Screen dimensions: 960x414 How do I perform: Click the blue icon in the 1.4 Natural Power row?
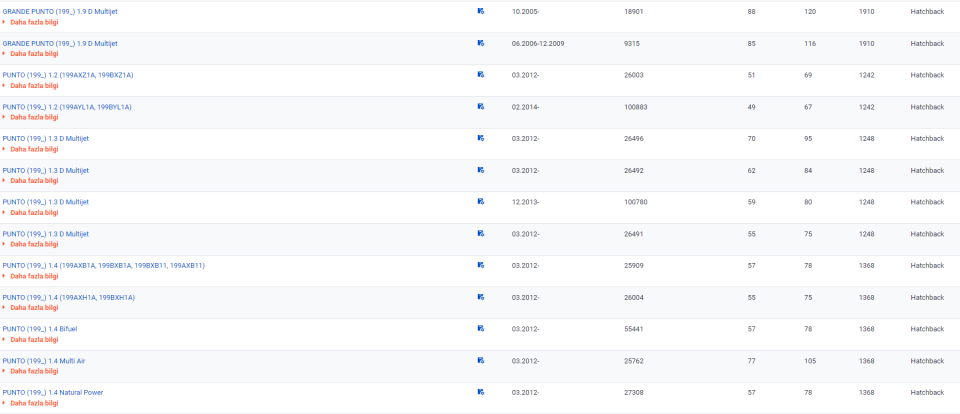tap(481, 392)
